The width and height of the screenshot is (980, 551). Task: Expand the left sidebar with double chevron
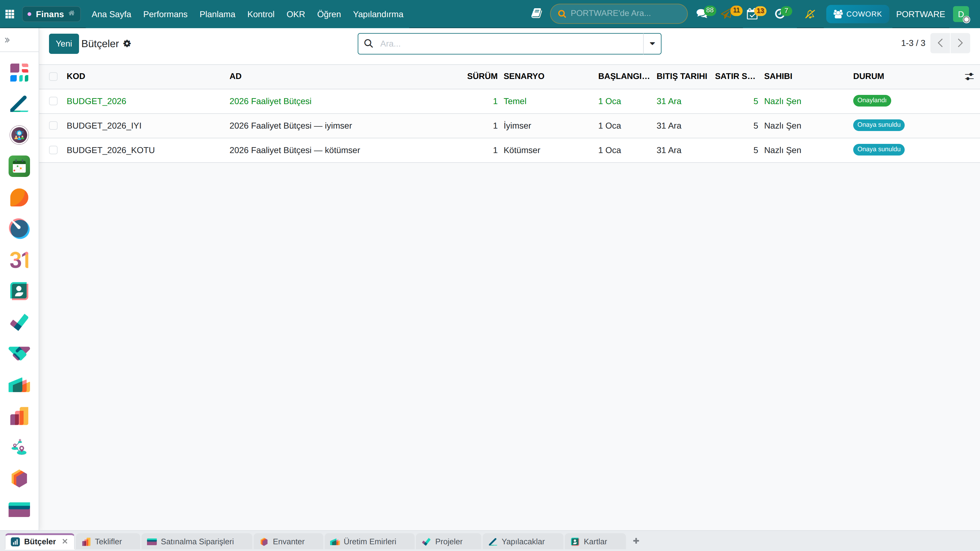7,40
